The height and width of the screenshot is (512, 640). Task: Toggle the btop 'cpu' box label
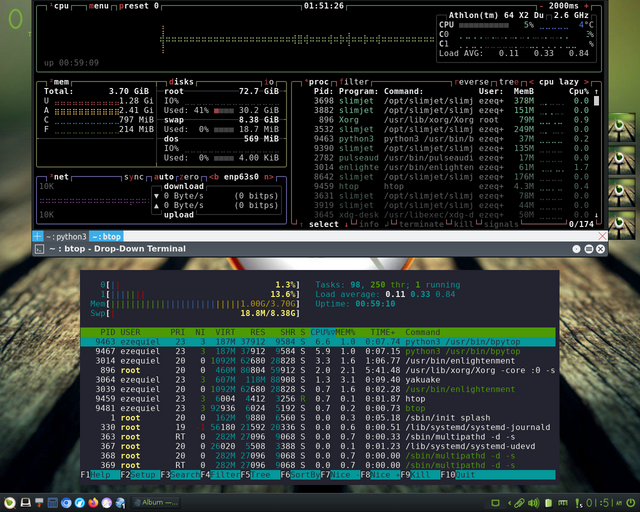pos(59,6)
